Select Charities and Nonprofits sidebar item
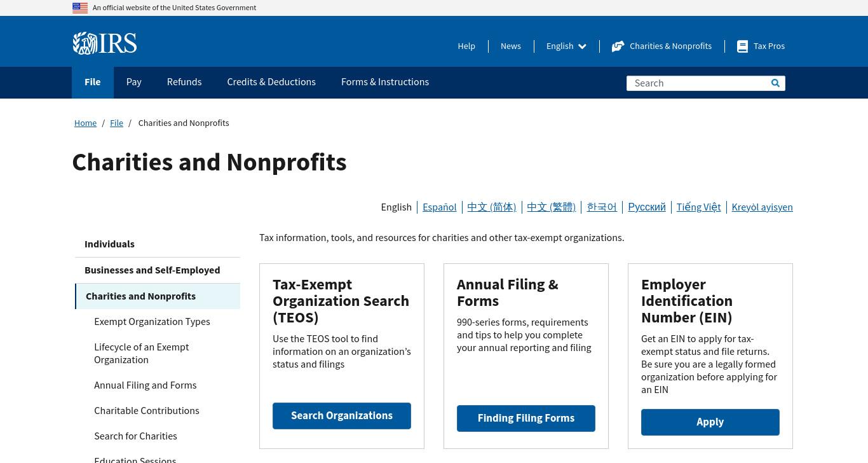Viewport: 868px width, 463px height. pyautogui.click(x=158, y=296)
